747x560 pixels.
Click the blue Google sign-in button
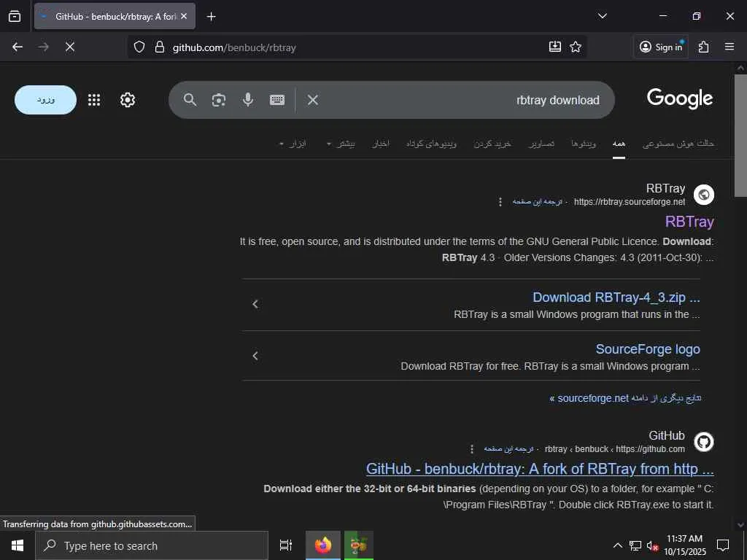46,100
